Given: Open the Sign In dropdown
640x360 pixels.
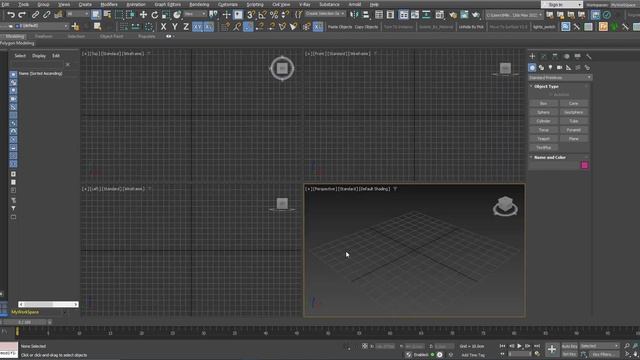Looking at the screenshot, I should coord(562,4).
